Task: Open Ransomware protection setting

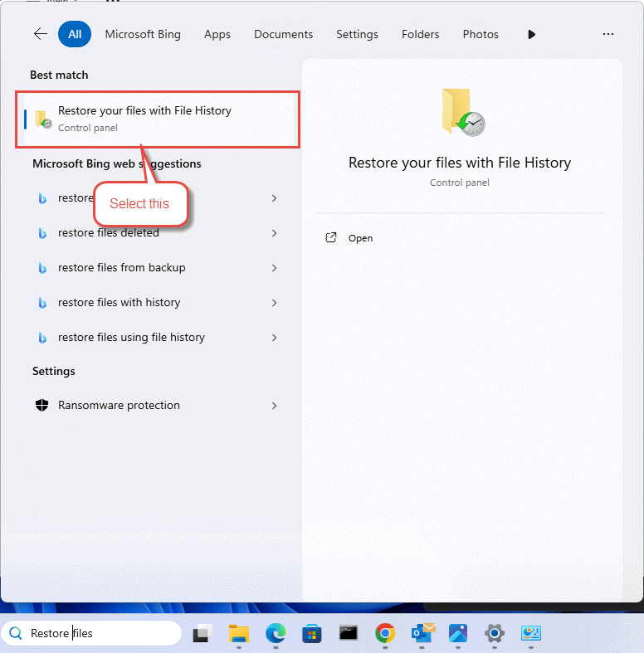Action: tap(158, 405)
